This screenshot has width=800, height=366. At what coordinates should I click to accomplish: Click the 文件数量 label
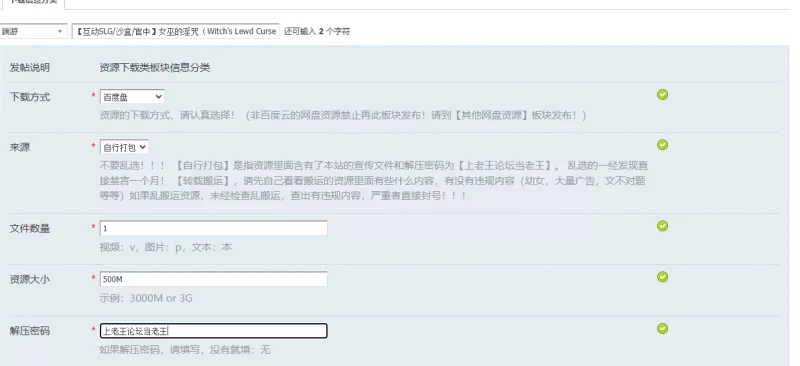(x=30, y=229)
